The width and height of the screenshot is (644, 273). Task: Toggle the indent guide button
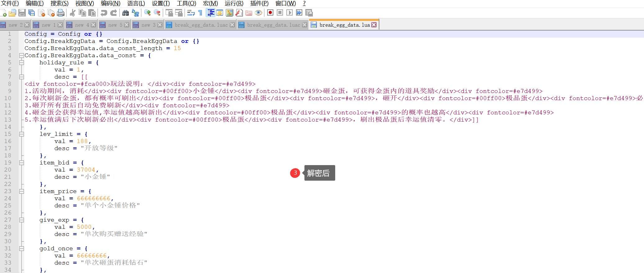(x=211, y=13)
